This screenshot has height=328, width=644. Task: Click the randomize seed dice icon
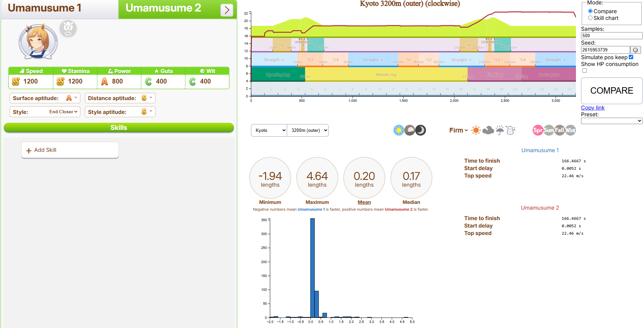point(635,50)
